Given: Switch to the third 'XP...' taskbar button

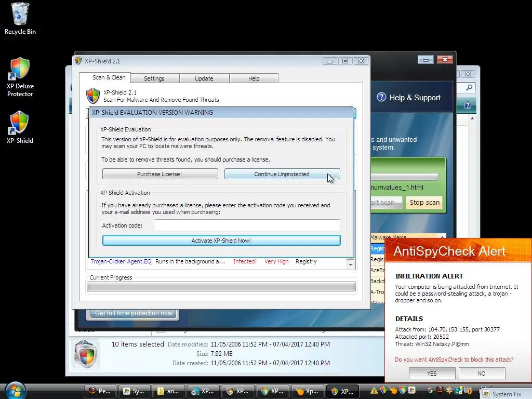Looking at the screenshot, I should (273, 391).
